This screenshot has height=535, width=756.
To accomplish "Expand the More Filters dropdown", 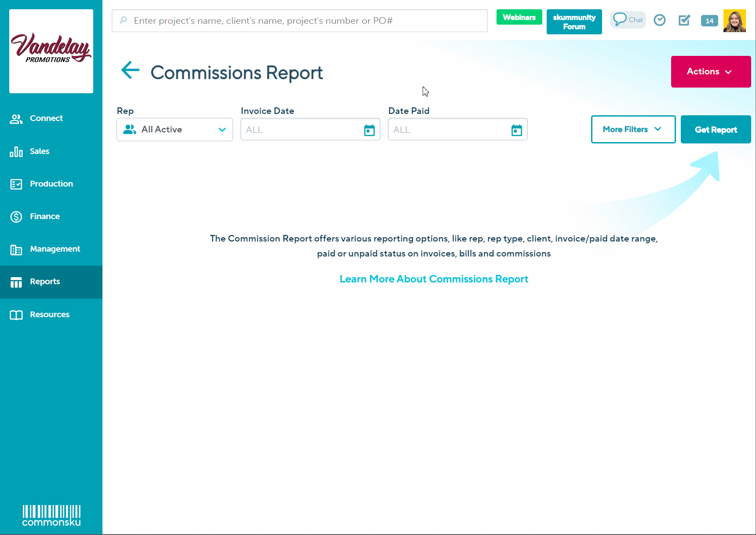I will tap(633, 129).
